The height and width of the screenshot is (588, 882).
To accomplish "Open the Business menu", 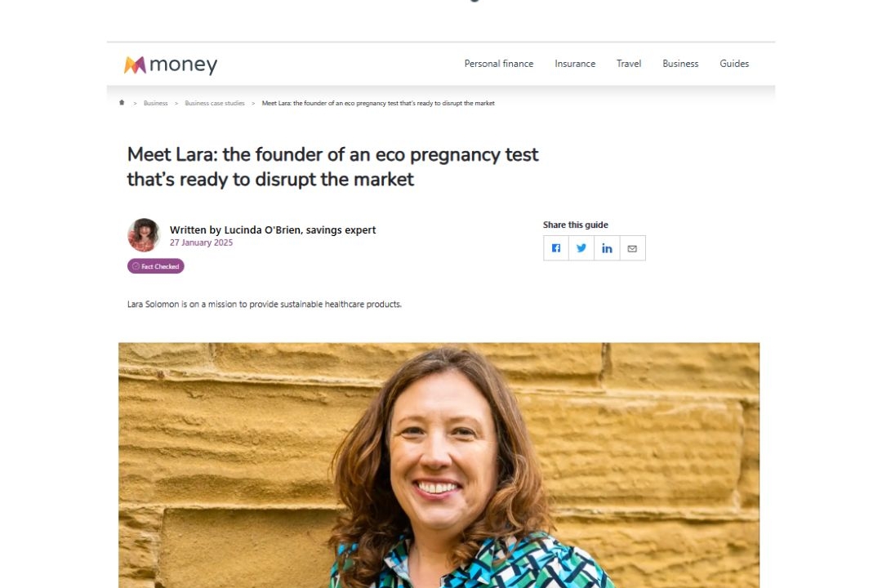I will pos(680,64).
